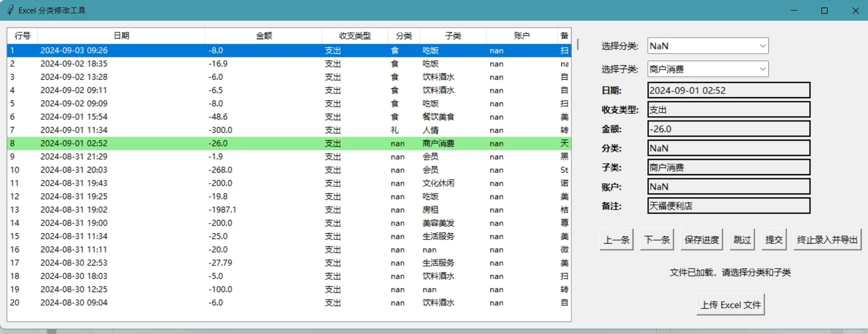Screen dimensions: 868x334
Task: Click the 上一条 button
Action: click(x=617, y=240)
